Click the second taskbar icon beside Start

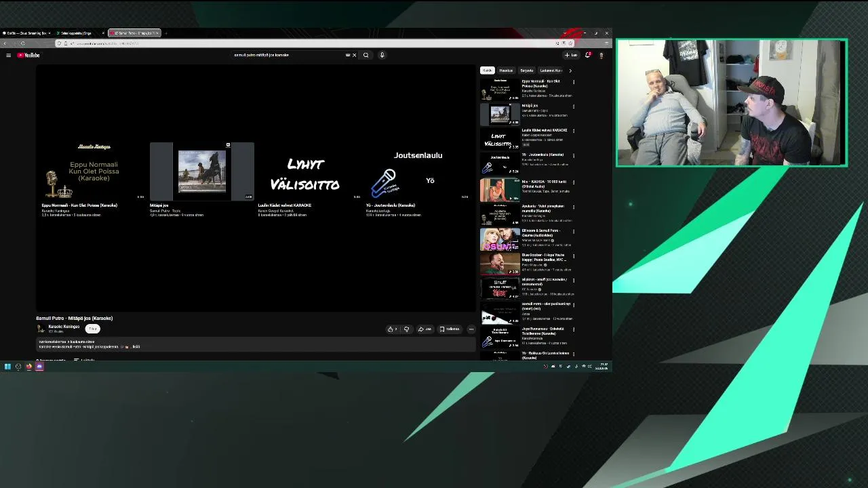pyautogui.click(x=18, y=367)
